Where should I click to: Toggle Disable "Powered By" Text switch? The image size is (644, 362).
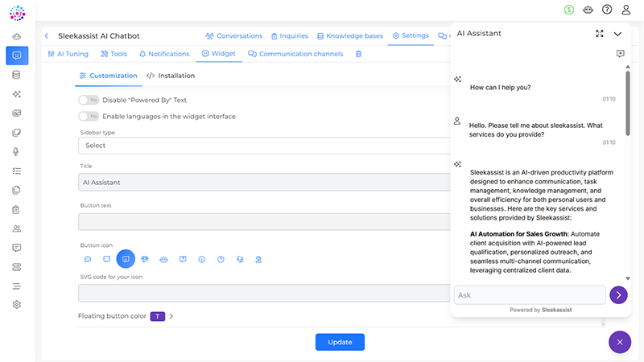89,100
